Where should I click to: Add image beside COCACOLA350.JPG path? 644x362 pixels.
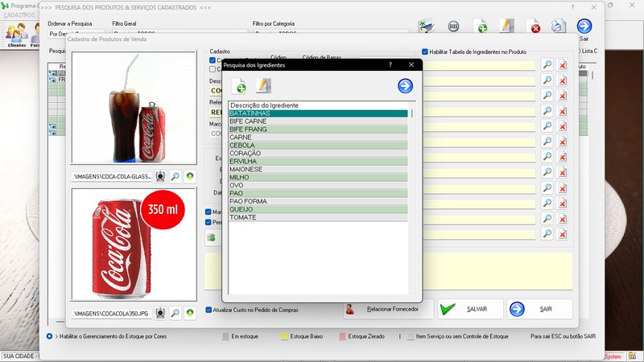coord(190,313)
